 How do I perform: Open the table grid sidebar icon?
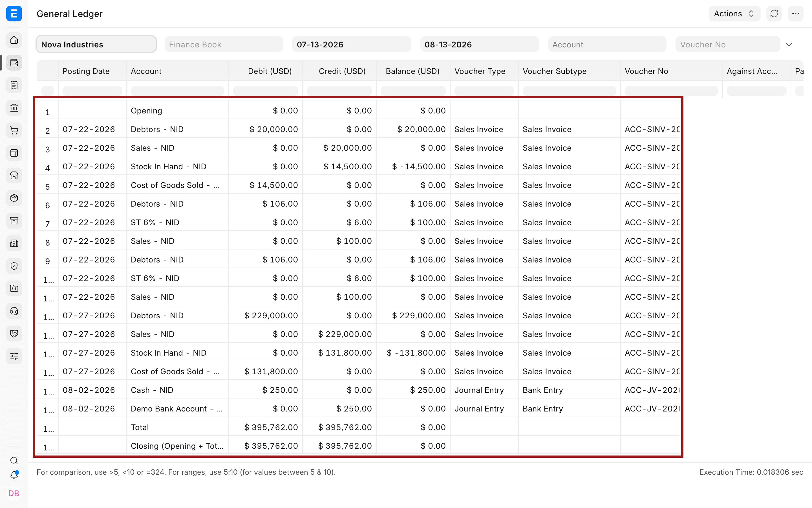(14, 153)
